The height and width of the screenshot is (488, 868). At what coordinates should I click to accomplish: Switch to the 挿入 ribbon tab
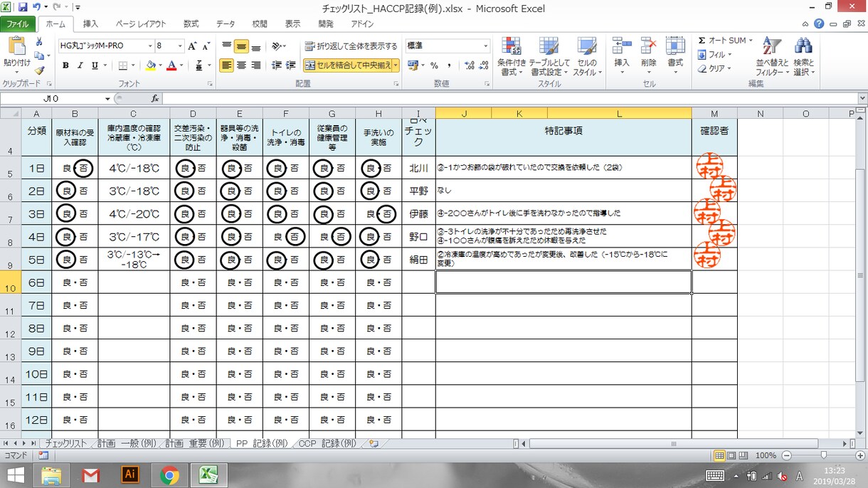[90, 23]
